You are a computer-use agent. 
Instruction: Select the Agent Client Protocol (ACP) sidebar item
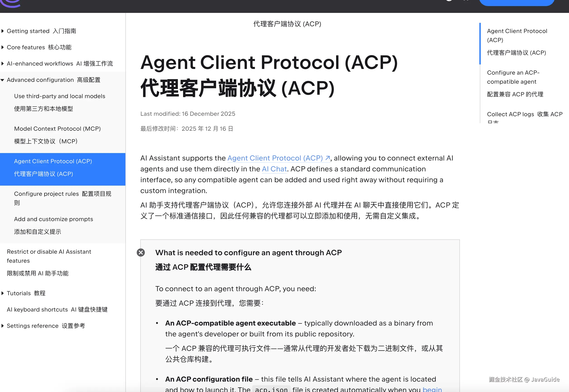(53, 161)
